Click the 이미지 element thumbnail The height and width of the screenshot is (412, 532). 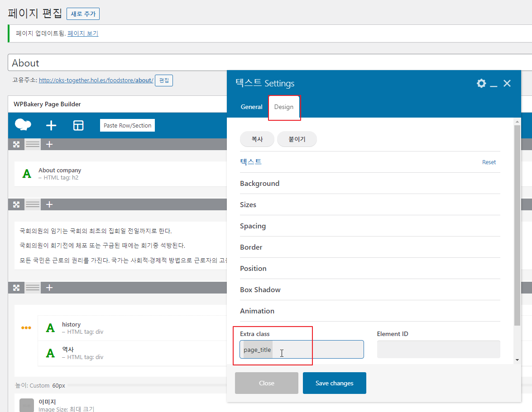tap(26, 405)
